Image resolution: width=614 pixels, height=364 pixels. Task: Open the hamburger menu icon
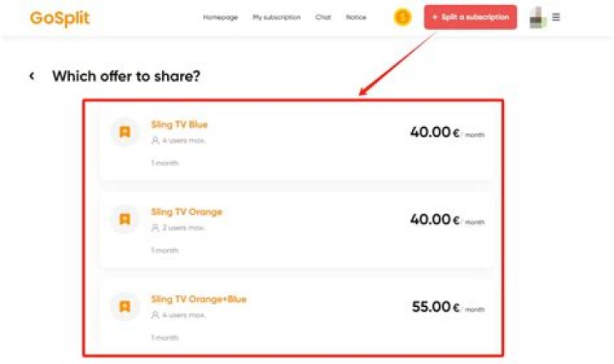coord(556,17)
